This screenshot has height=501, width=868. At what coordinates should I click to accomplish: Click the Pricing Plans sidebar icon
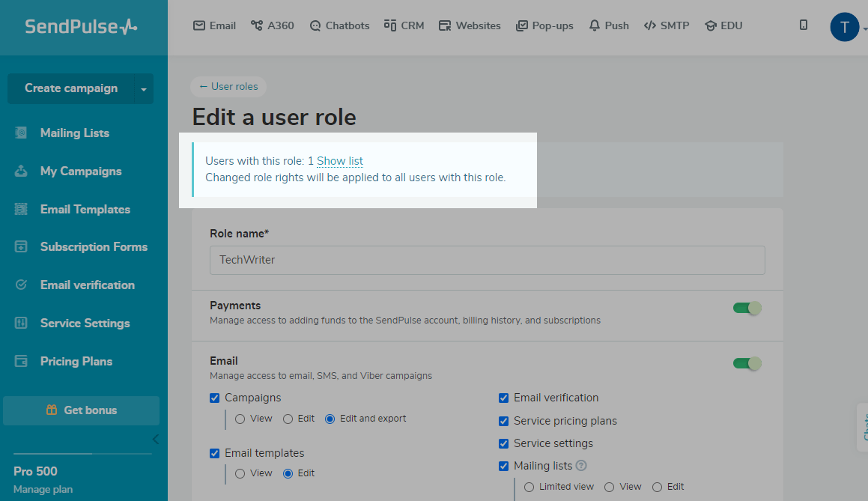click(21, 362)
